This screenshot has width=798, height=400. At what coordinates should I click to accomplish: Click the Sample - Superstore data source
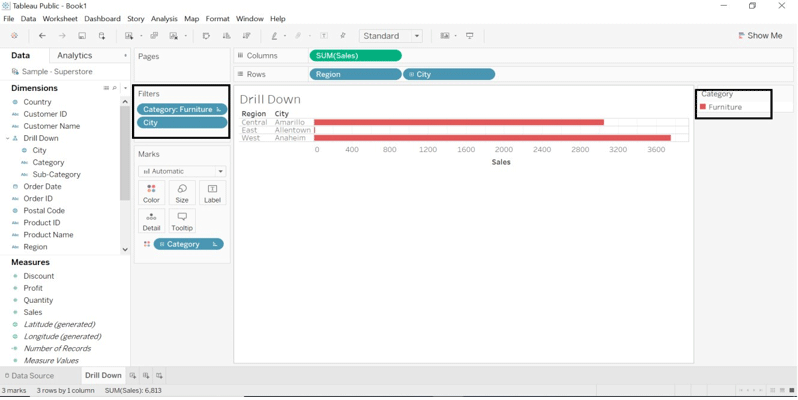[57, 72]
